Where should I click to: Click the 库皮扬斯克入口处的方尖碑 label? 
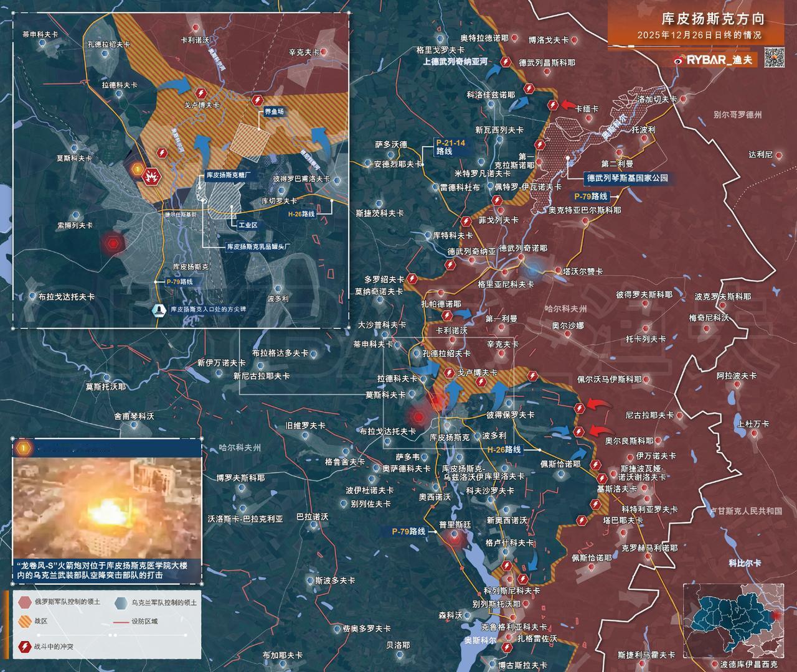point(209,309)
